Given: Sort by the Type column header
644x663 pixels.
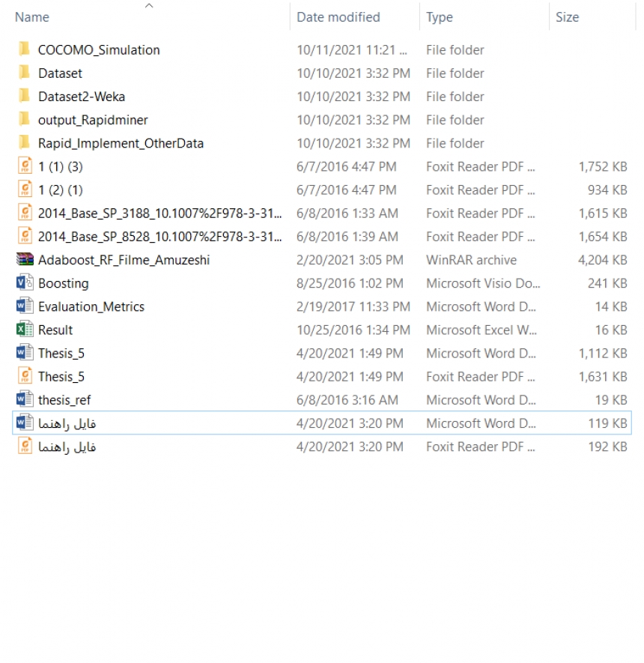Looking at the screenshot, I should pos(440,17).
